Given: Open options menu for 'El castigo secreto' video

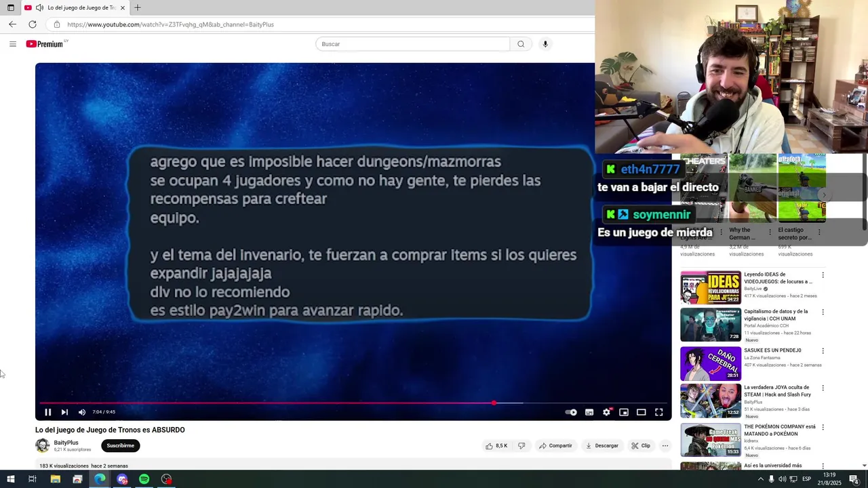Looking at the screenshot, I should [x=819, y=232].
